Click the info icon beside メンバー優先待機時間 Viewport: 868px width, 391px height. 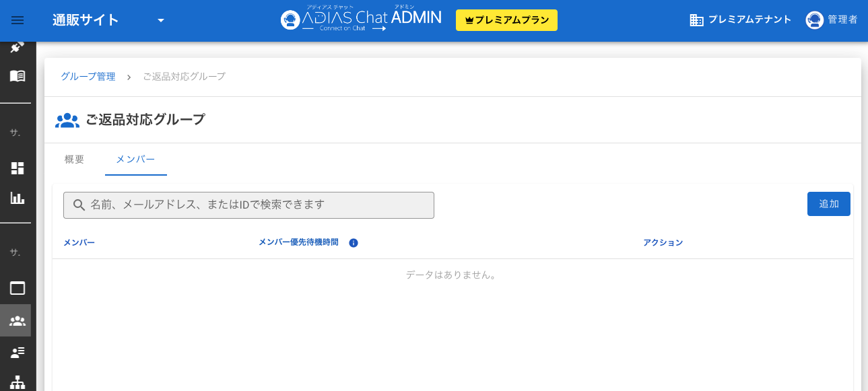pos(354,243)
